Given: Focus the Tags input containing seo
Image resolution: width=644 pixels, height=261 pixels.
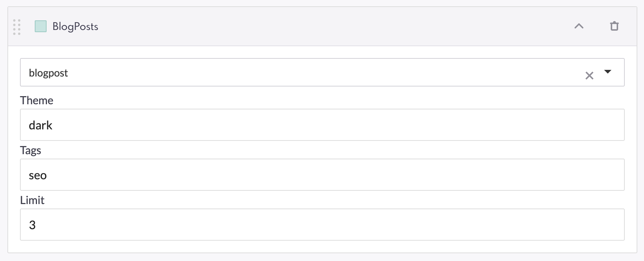Looking at the screenshot, I should [x=322, y=174].
